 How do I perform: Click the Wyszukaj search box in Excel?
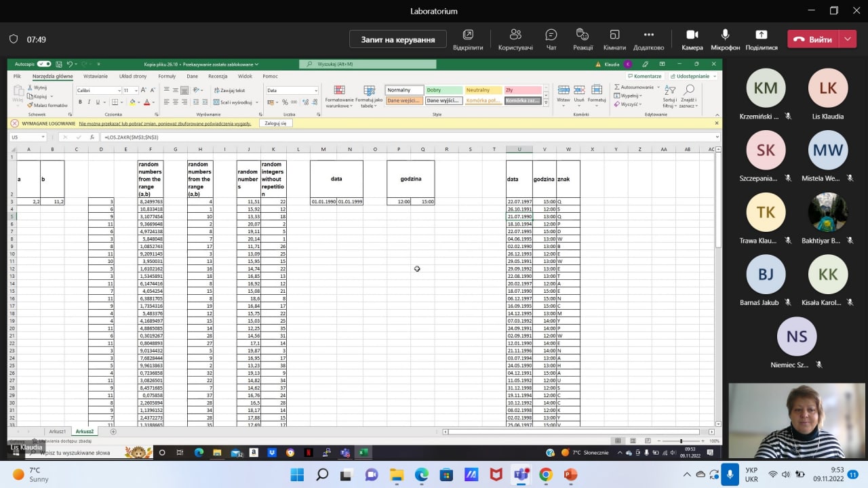[x=368, y=64]
